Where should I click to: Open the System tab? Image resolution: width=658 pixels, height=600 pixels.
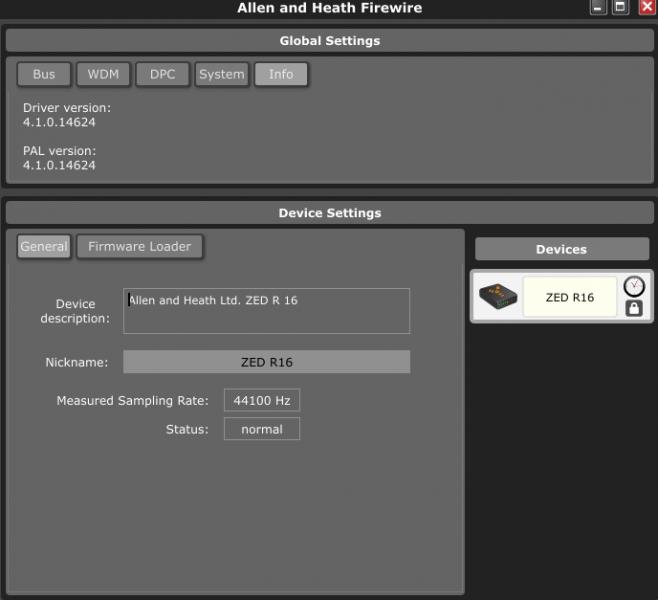(x=222, y=74)
